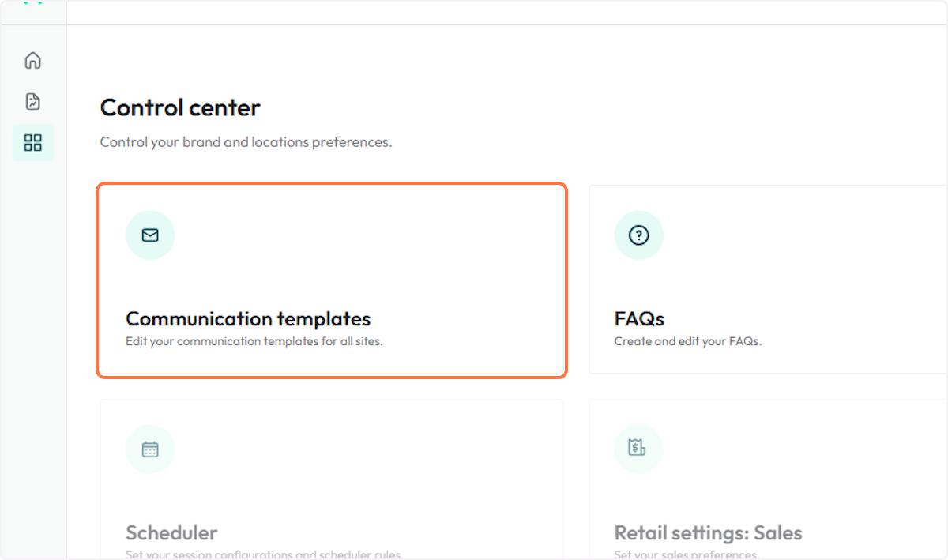This screenshot has width=948, height=560.
Task: Click the FAQs card title
Action: coord(639,319)
